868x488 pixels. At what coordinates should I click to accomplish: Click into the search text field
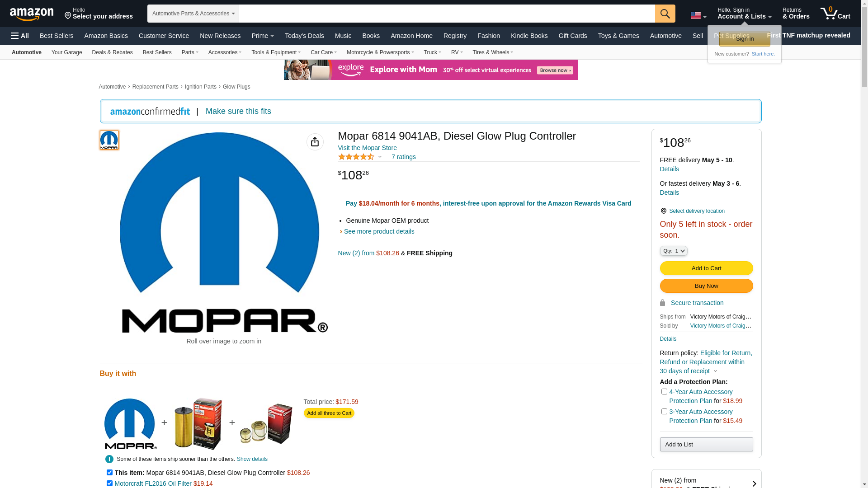pyautogui.click(x=446, y=14)
